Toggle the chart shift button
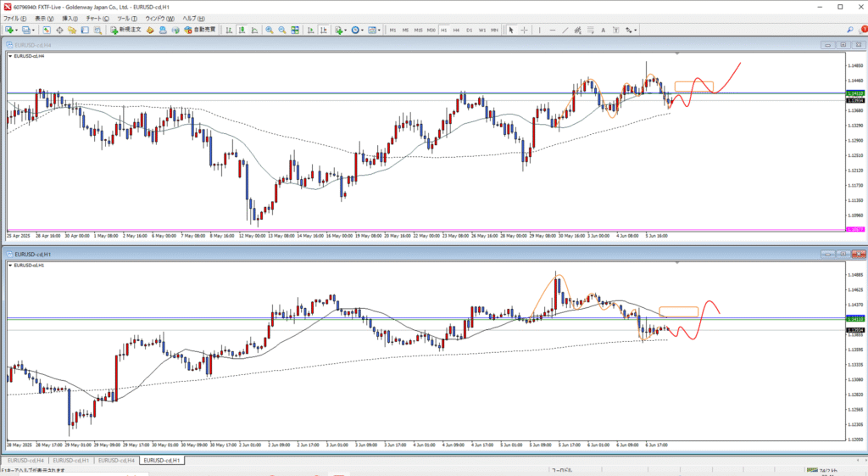 [x=323, y=30]
